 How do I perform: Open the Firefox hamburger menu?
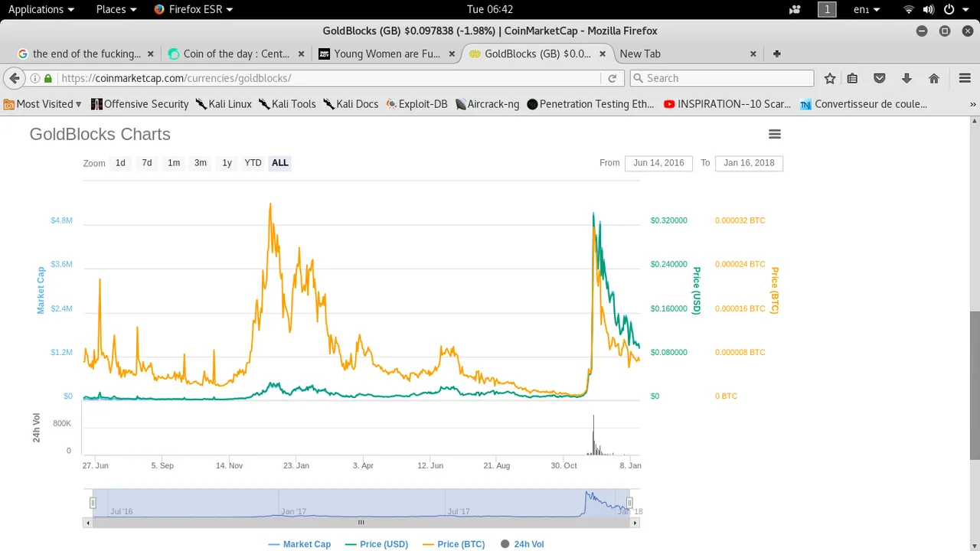[x=965, y=78]
